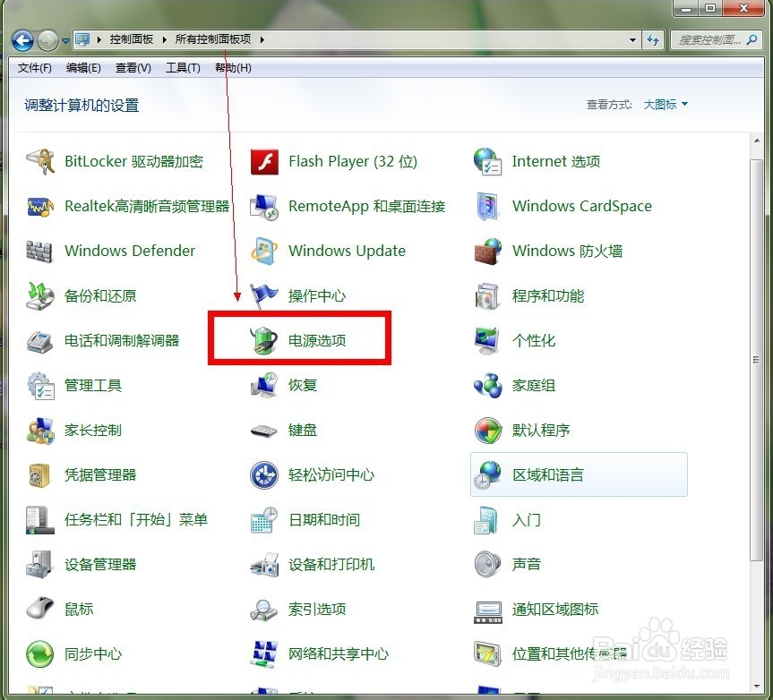
Task: Open 索引选项 icon
Action: 264,610
